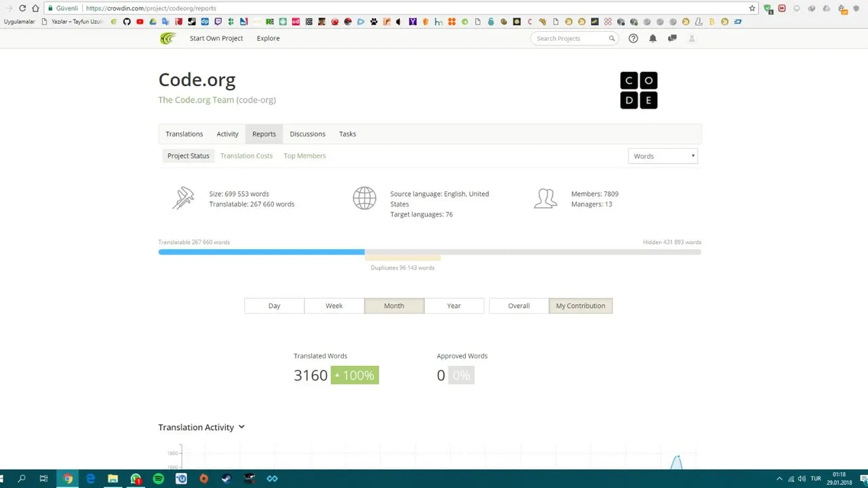The image size is (868, 488).
Task: Click the Code.org CODE logo
Action: click(x=639, y=90)
